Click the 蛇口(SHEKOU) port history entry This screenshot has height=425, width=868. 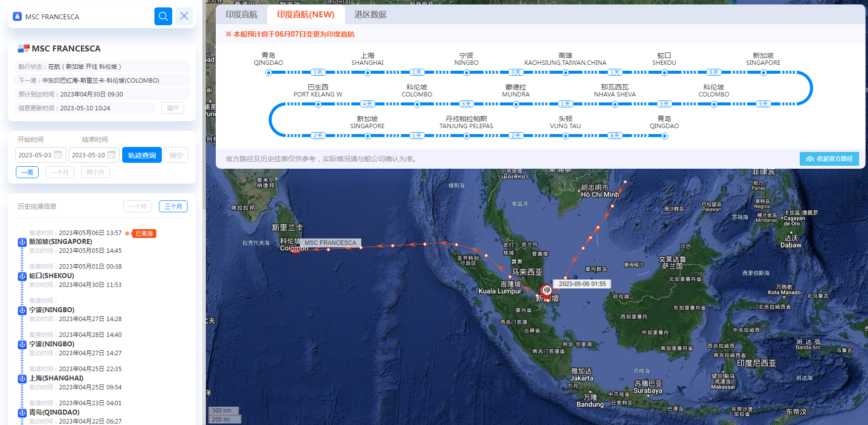(x=51, y=276)
